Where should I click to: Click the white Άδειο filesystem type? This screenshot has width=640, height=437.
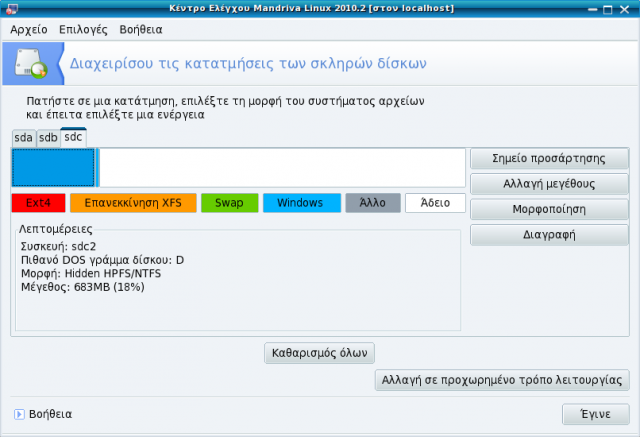click(435, 203)
